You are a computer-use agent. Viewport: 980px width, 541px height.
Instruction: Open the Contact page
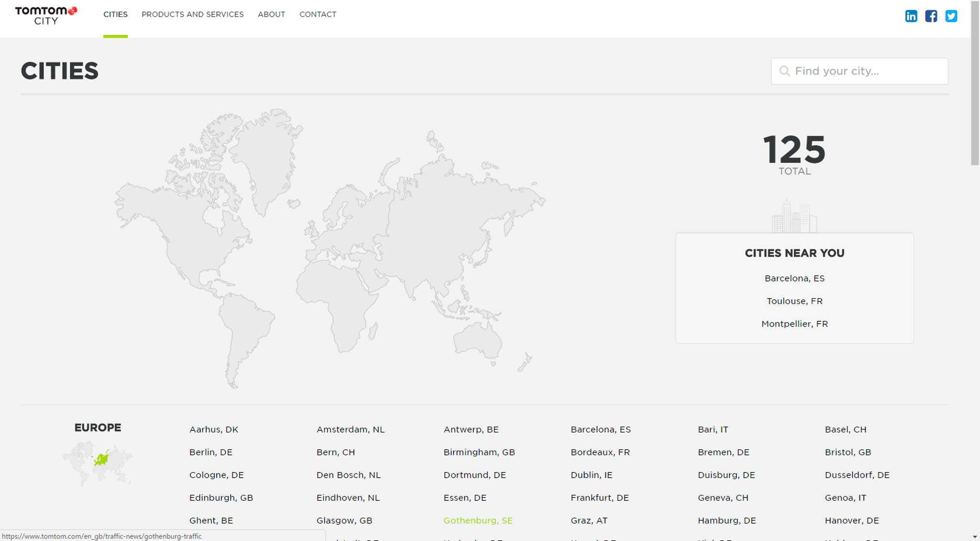(318, 14)
